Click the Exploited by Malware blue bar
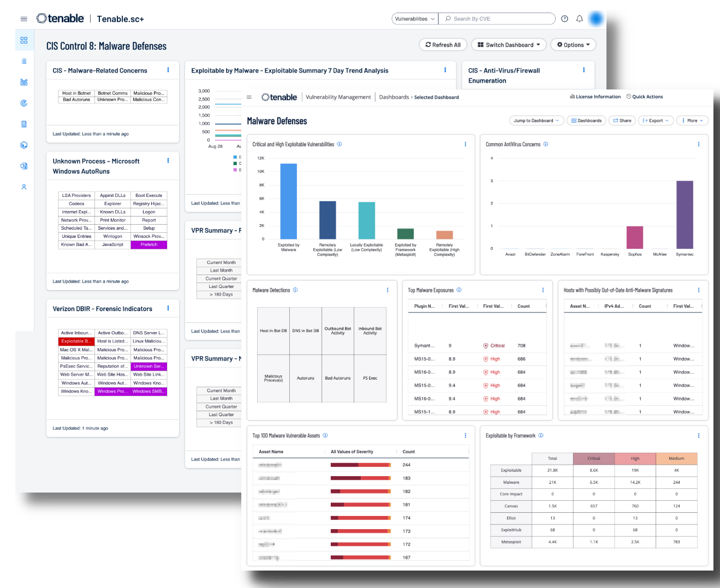The height and width of the screenshot is (588, 720). (x=288, y=201)
